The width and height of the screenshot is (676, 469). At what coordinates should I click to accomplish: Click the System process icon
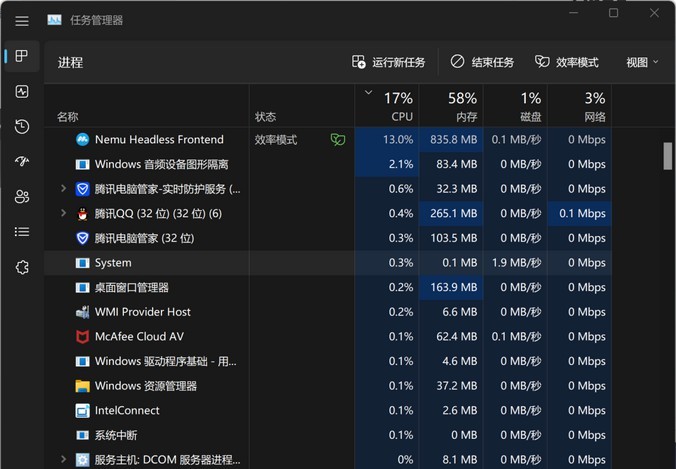pos(82,263)
